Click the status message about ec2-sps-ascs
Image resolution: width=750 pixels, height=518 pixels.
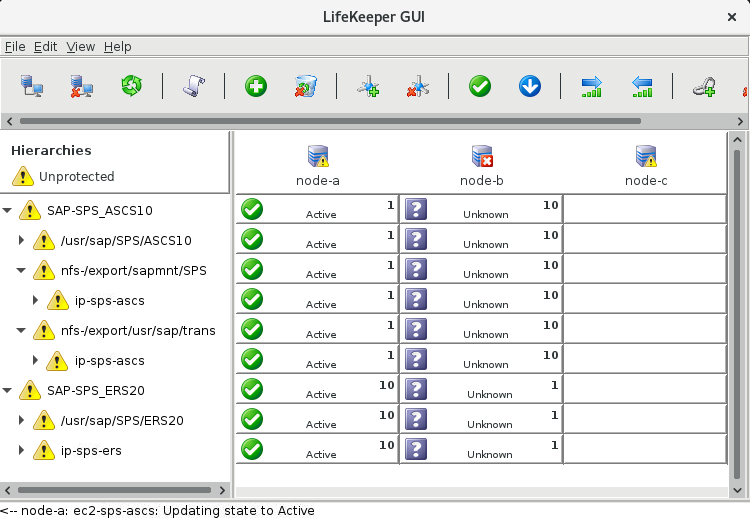click(x=157, y=510)
